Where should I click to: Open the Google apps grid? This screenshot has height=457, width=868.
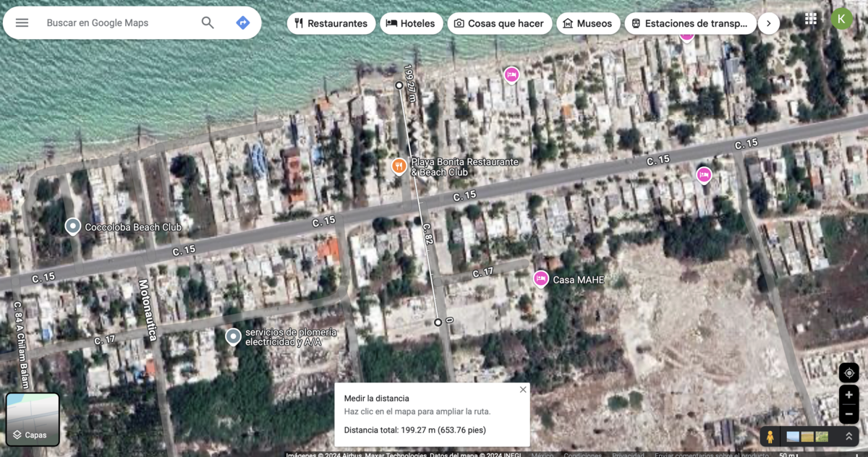[x=811, y=19]
